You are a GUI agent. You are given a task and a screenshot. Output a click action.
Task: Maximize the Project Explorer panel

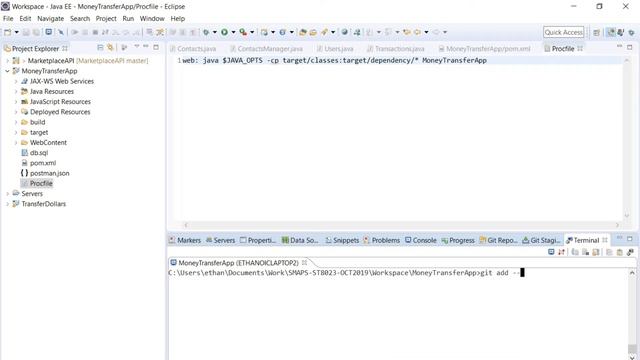pyautogui.click(x=156, y=47)
